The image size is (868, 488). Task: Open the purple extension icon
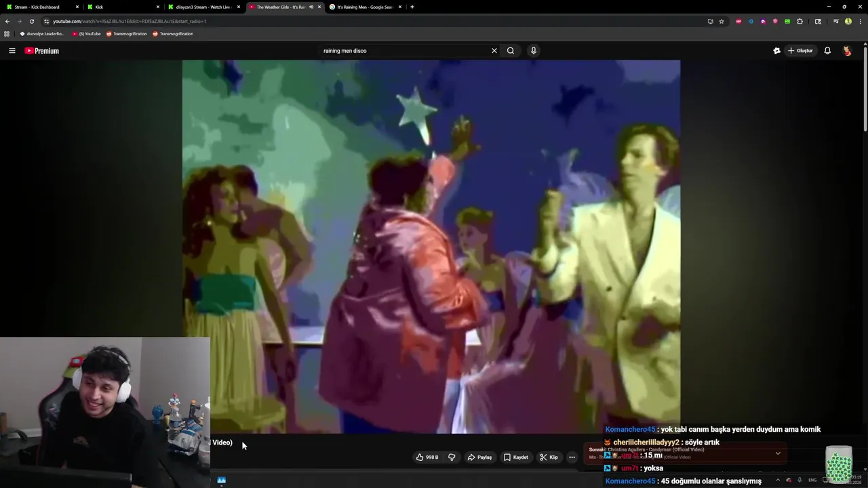(x=763, y=21)
